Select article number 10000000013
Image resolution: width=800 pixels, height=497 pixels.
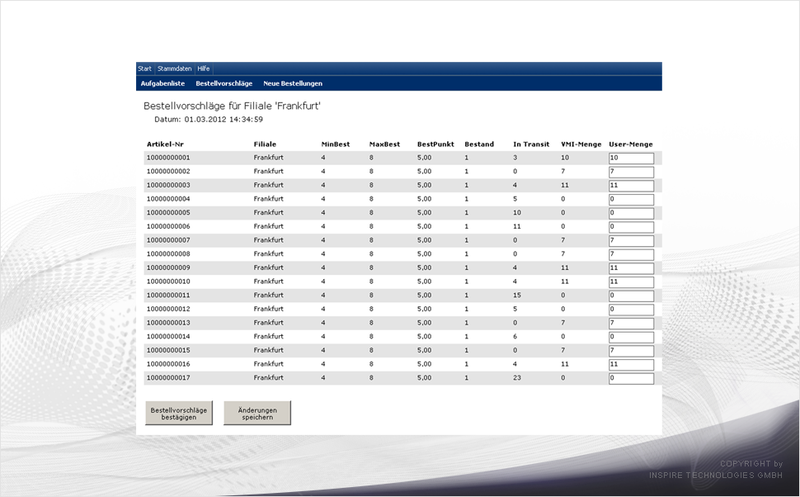(168, 323)
